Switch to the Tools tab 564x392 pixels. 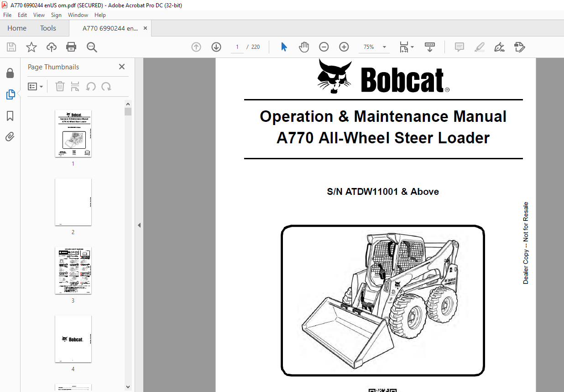coord(48,28)
